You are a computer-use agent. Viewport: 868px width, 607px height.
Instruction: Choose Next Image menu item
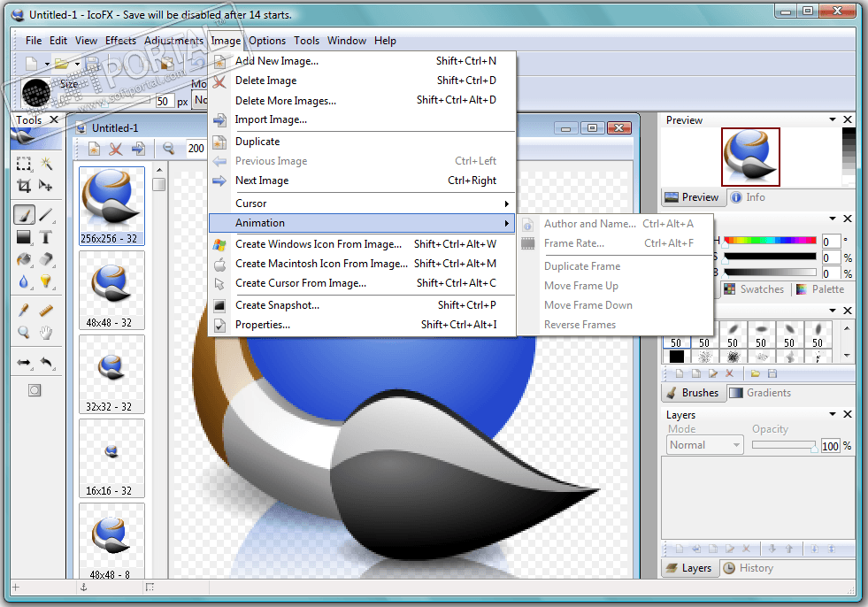point(362,181)
